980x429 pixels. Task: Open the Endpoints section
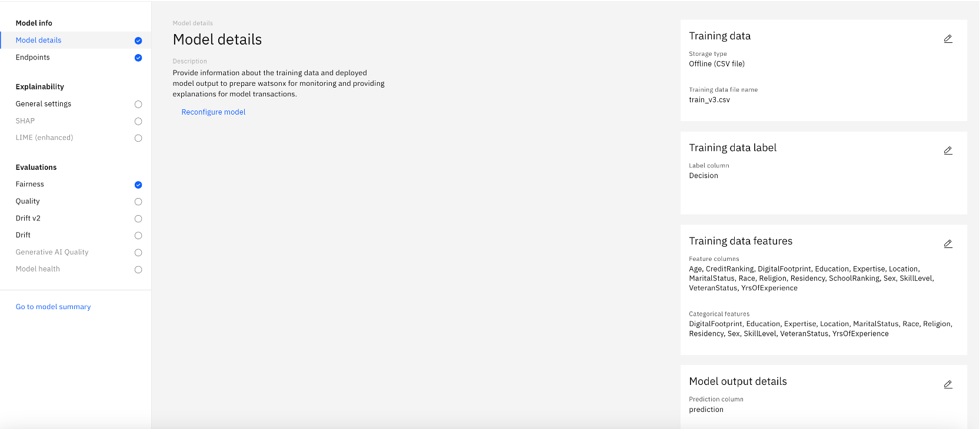(x=76, y=58)
